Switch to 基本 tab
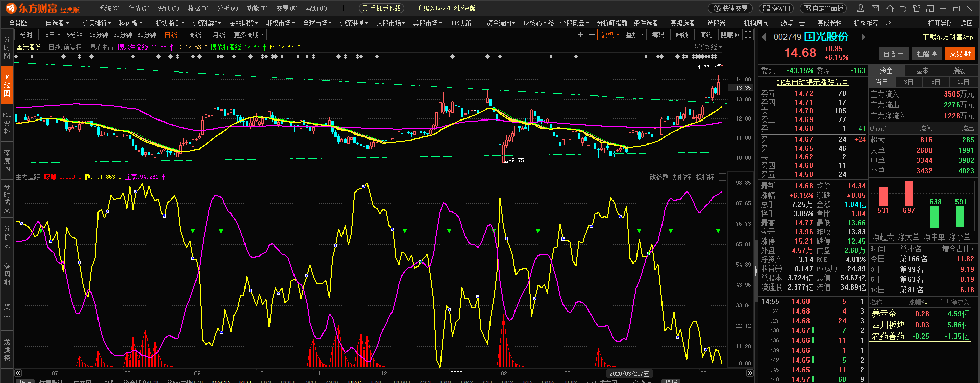 coord(922,70)
